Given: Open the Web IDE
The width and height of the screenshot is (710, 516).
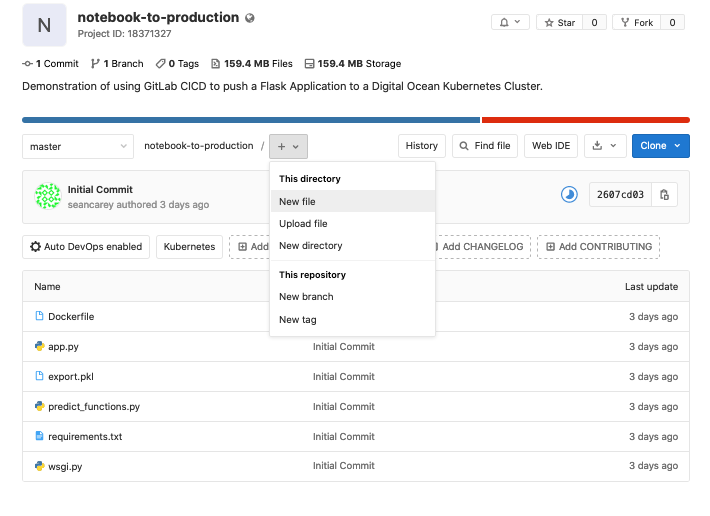Looking at the screenshot, I should (550, 146).
